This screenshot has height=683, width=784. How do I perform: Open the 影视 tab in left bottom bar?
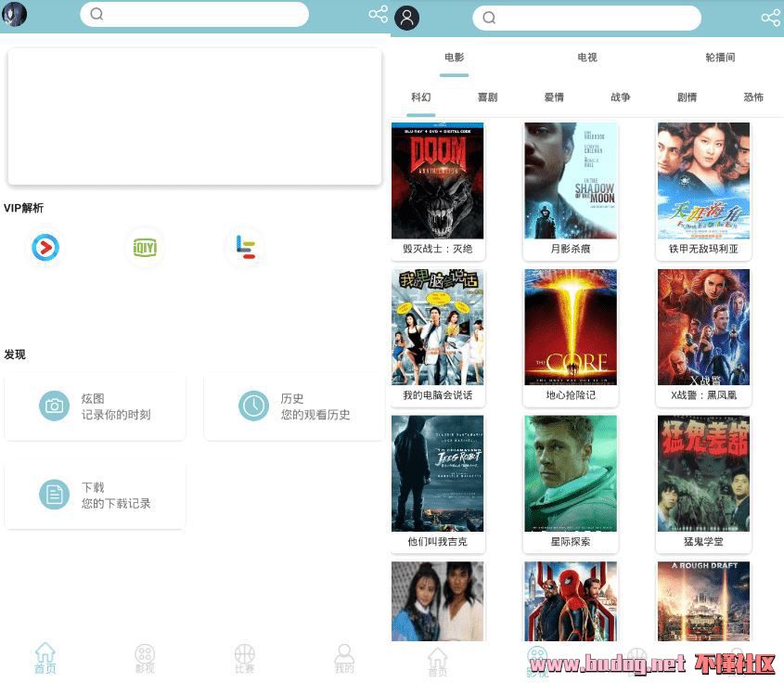[145, 657]
